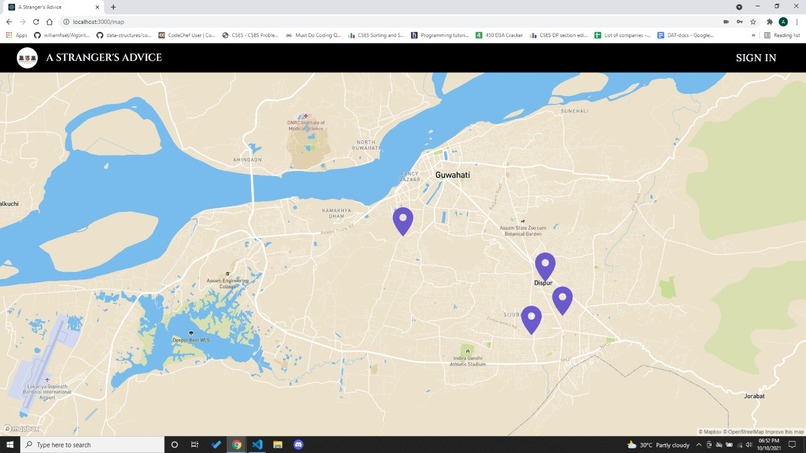Open CSES Sorting and Searching bookmark
The height and width of the screenshot is (453, 806).
click(376, 35)
